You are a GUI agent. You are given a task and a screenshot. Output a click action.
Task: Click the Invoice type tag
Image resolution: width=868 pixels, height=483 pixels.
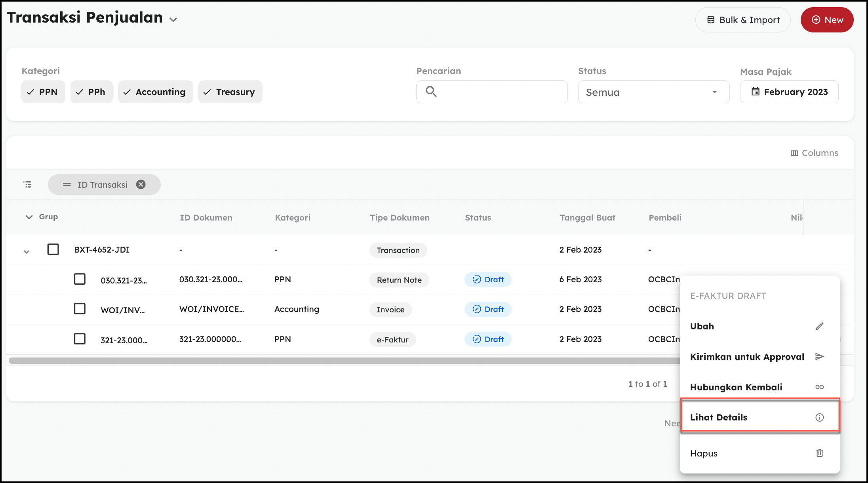390,310
